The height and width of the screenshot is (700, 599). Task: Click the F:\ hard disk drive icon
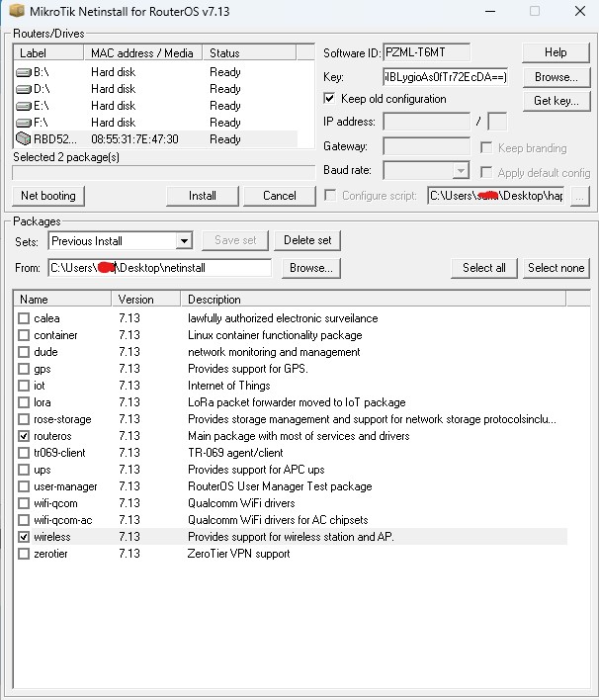[x=23, y=123]
